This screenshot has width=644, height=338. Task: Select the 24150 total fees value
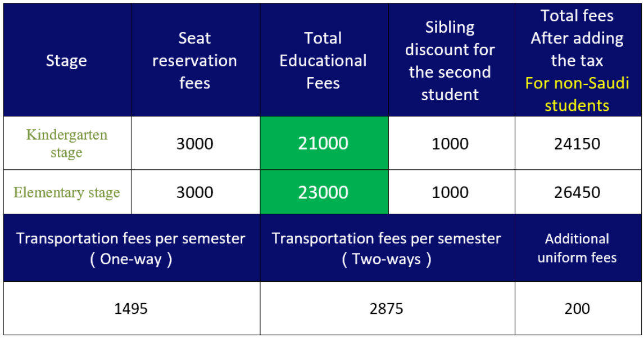click(578, 143)
